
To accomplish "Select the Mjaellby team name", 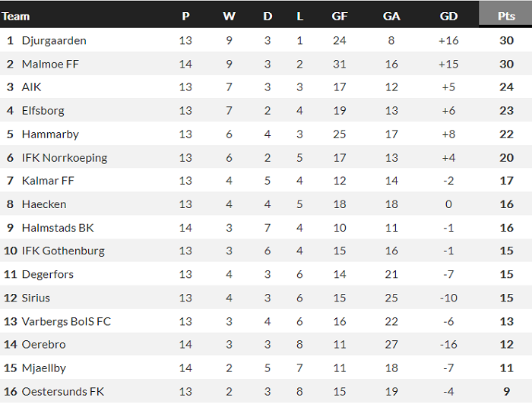I will pyautogui.click(x=45, y=368).
